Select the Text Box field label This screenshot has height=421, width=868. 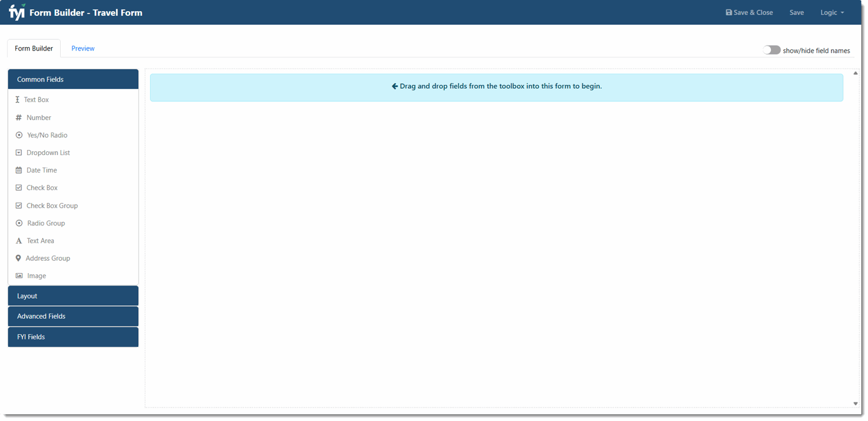pos(37,99)
